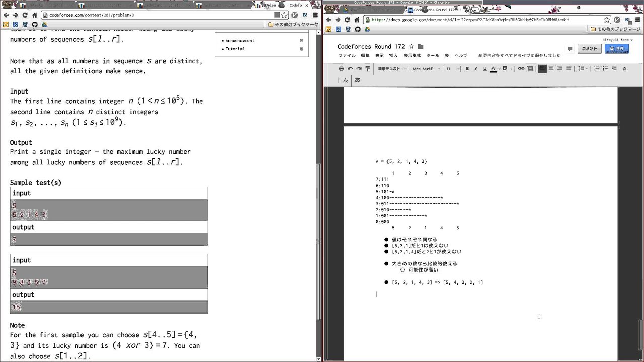Open the highlight color picker

pos(507,69)
